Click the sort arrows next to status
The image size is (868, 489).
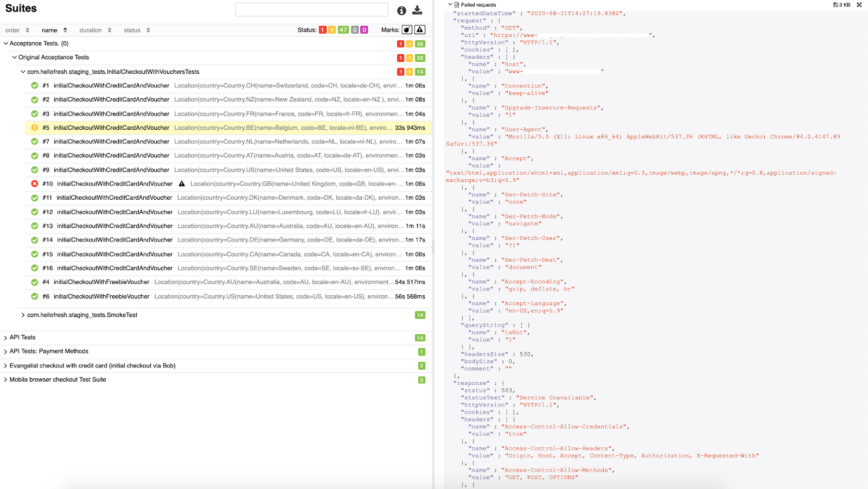(148, 30)
